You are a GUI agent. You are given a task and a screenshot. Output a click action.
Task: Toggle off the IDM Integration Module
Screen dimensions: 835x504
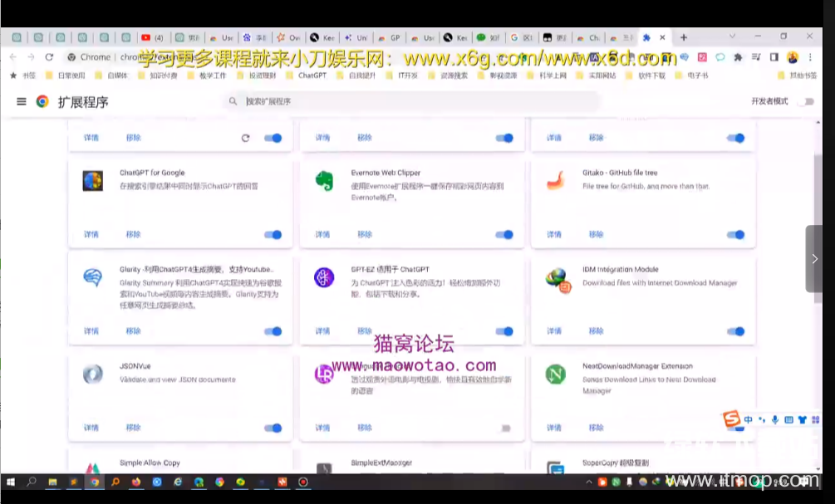click(x=735, y=331)
